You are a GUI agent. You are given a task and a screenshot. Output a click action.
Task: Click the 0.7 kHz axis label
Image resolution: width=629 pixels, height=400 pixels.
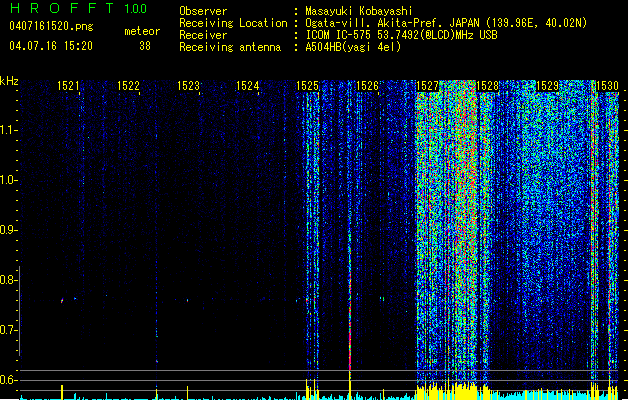tap(8, 330)
